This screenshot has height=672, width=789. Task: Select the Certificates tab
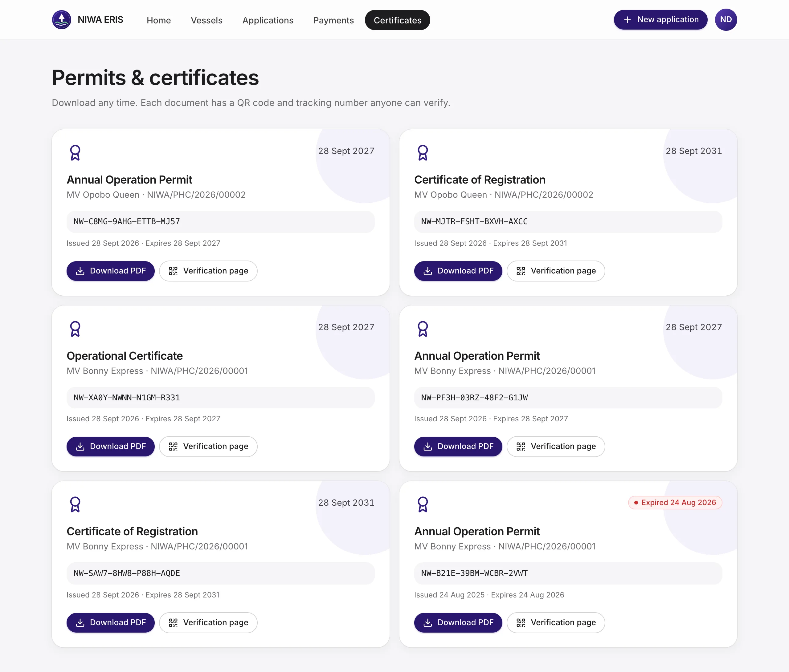coord(397,20)
